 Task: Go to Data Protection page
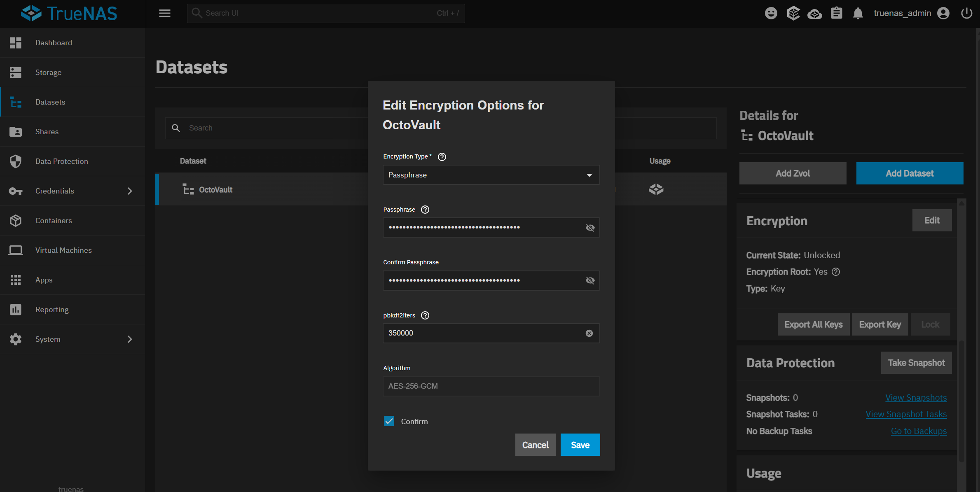[x=61, y=161]
